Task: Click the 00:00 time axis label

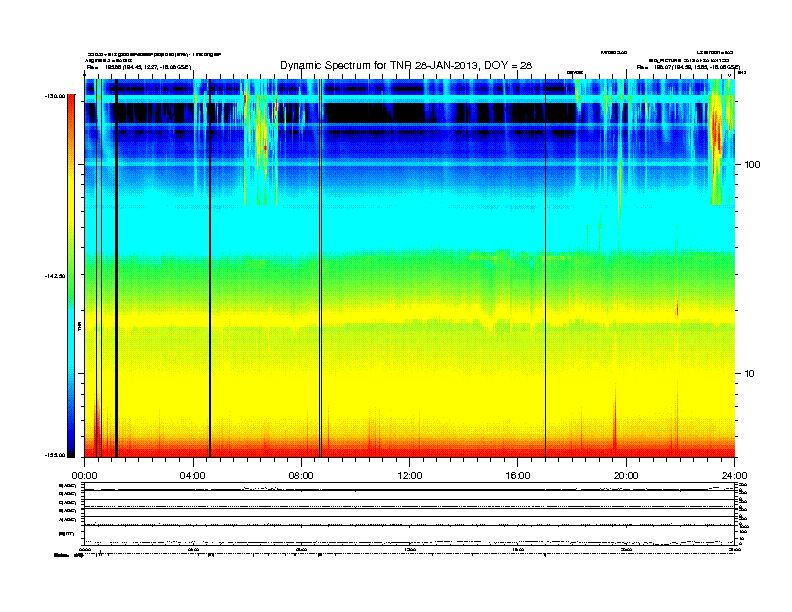Action: pyautogui.click(x=84, y=476)
